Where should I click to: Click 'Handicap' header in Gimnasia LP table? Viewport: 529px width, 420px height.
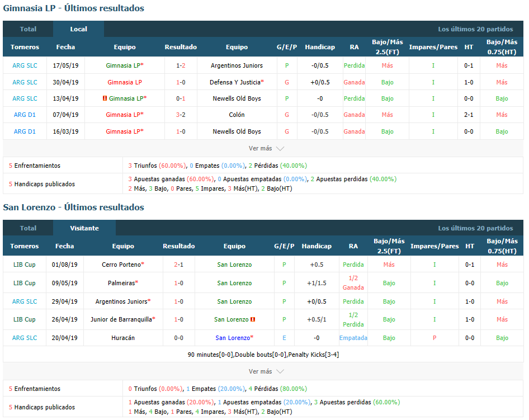(320, 47)
